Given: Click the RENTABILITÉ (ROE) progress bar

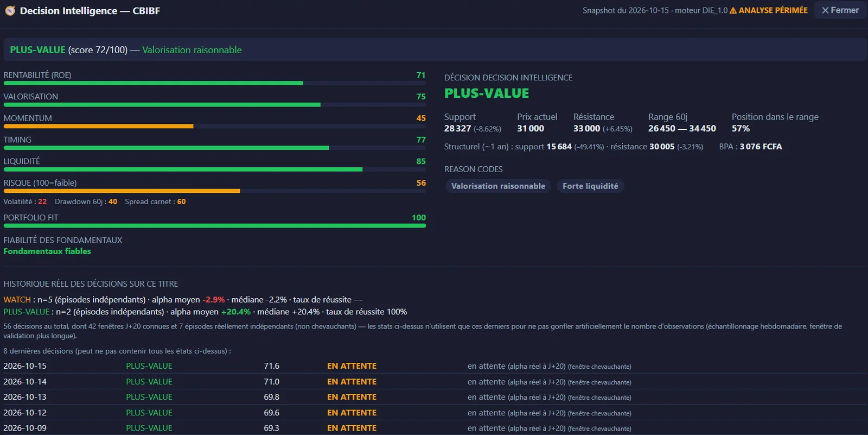Looking at the screenshot, I should coord(215,83).
